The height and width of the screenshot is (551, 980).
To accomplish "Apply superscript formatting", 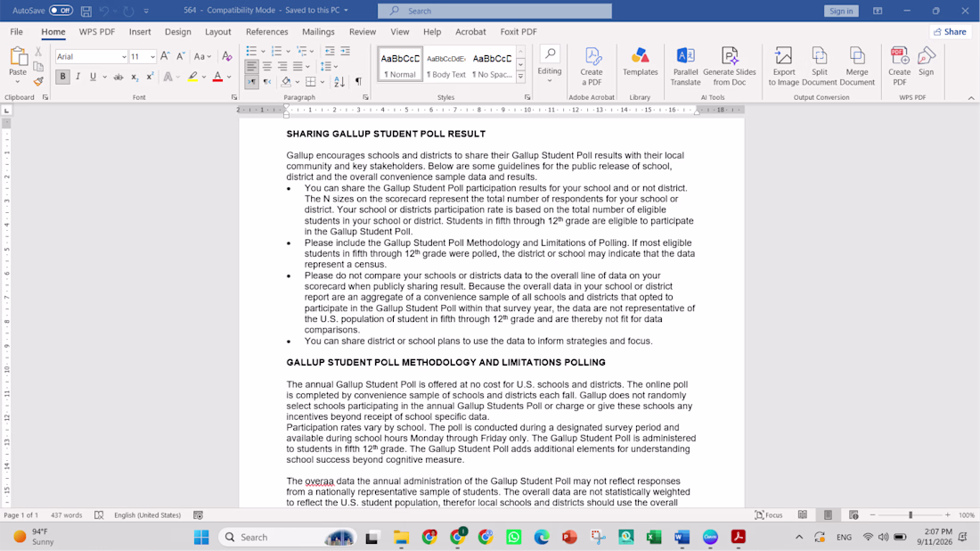I will [x=150, y=77].
